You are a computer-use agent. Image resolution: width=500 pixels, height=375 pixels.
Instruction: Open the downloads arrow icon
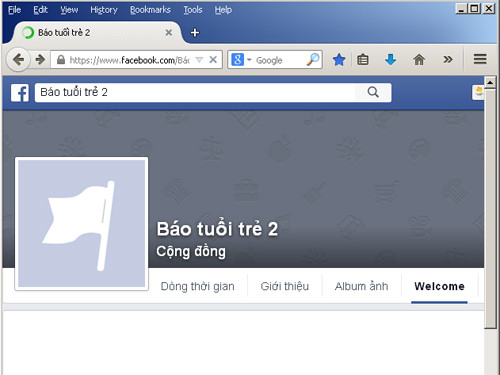[x=390, y=60]
